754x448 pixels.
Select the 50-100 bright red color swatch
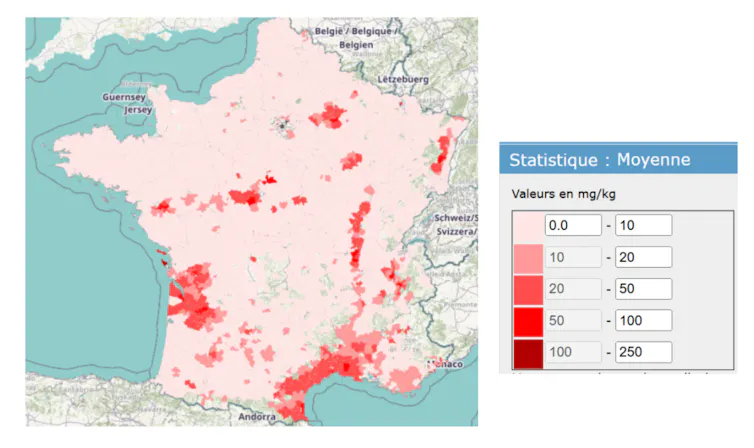(x=528, y=322)
